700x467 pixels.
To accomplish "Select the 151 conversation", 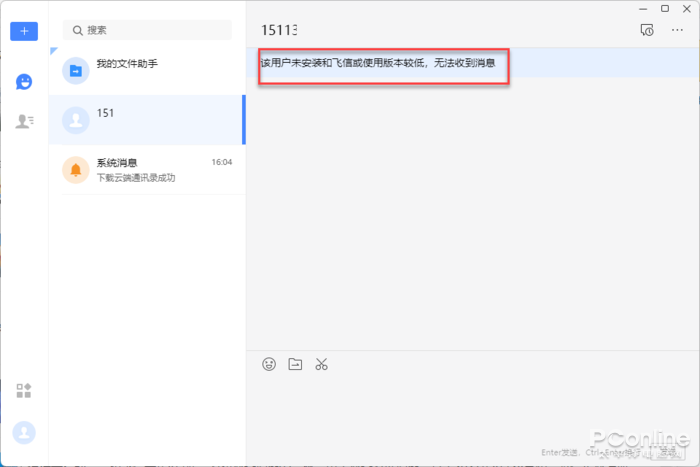I will (x=147, y=120).
